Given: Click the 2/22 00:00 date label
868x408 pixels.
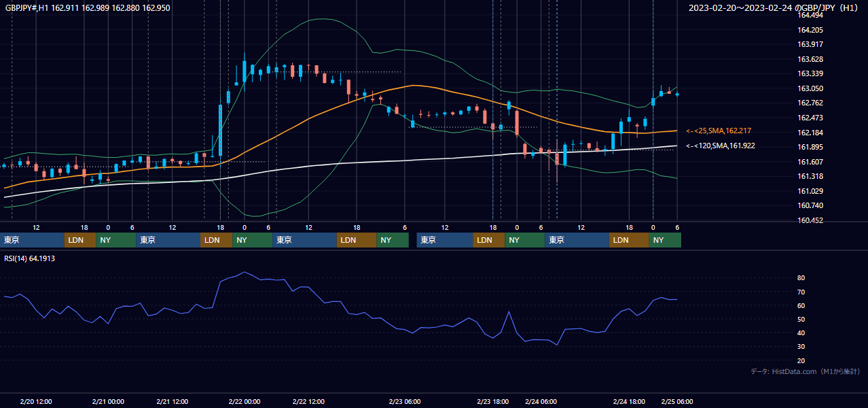Looking at the screenshot, I should click(245, 401).
